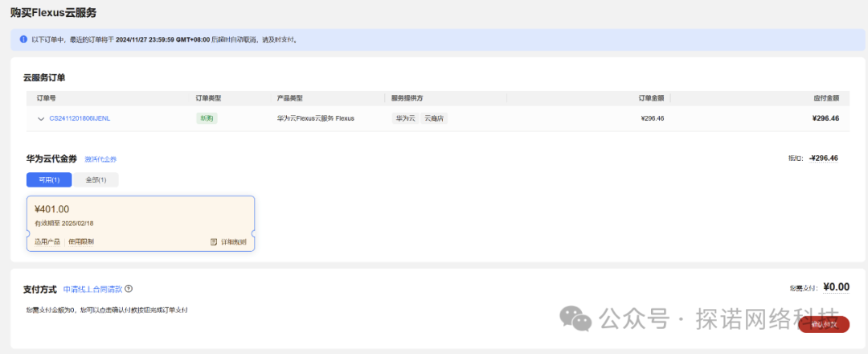
Task: Click the 云商店 provider tag
Action: tap(434, 118)
